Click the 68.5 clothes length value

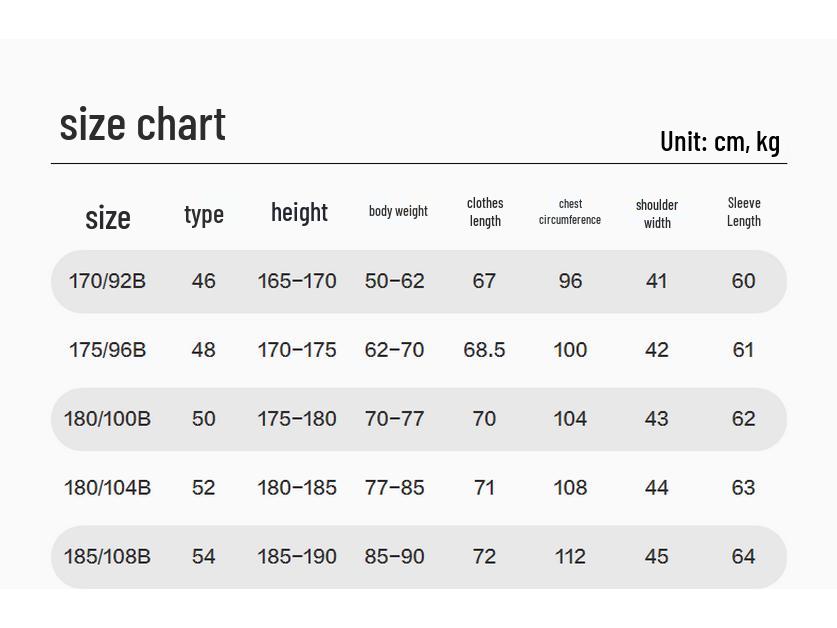point(484,350)
